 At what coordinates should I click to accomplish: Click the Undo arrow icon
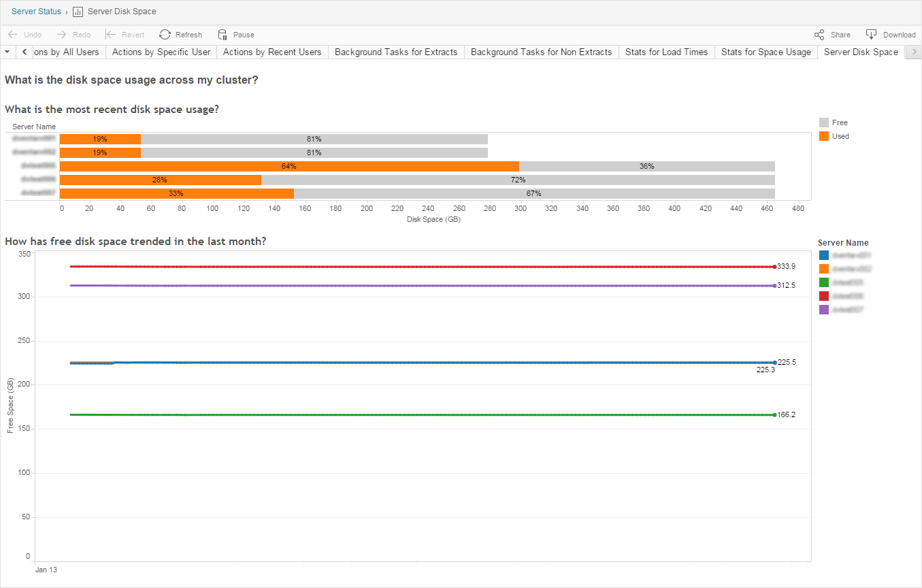click(x=12, y=34)
